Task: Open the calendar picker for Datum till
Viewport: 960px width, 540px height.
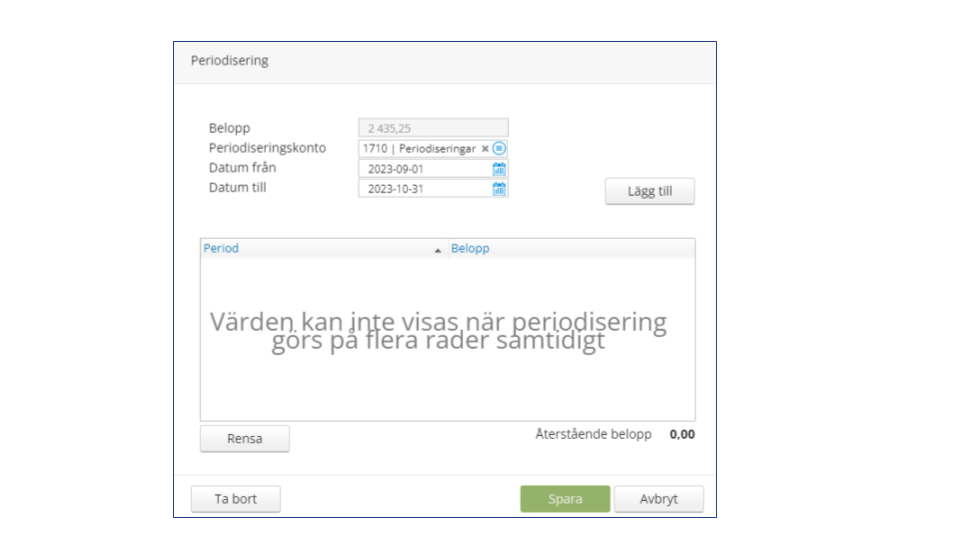Action: [499, 189]
